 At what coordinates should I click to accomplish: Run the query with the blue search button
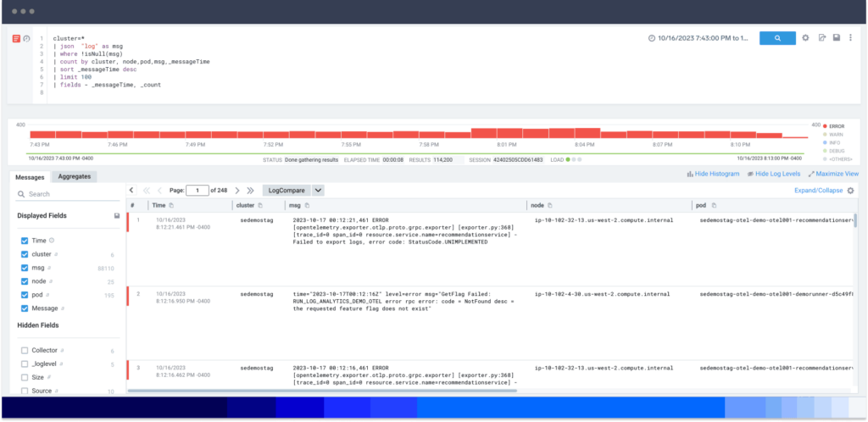coord(777,38)
